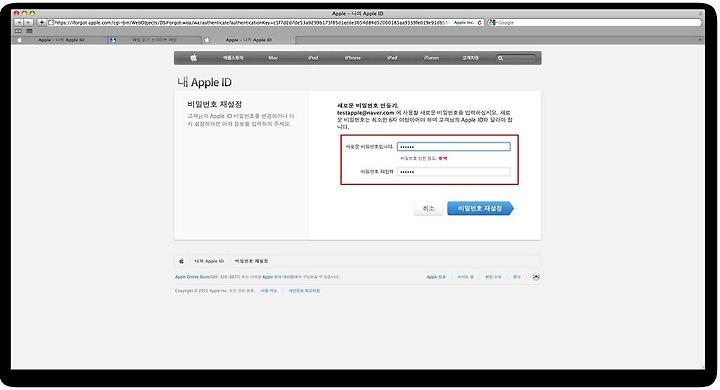This screenshot has height=390, width=720.
Task: Click the 사용 약관 footer link
Action: pyautogui.click(x=269, y=291)
